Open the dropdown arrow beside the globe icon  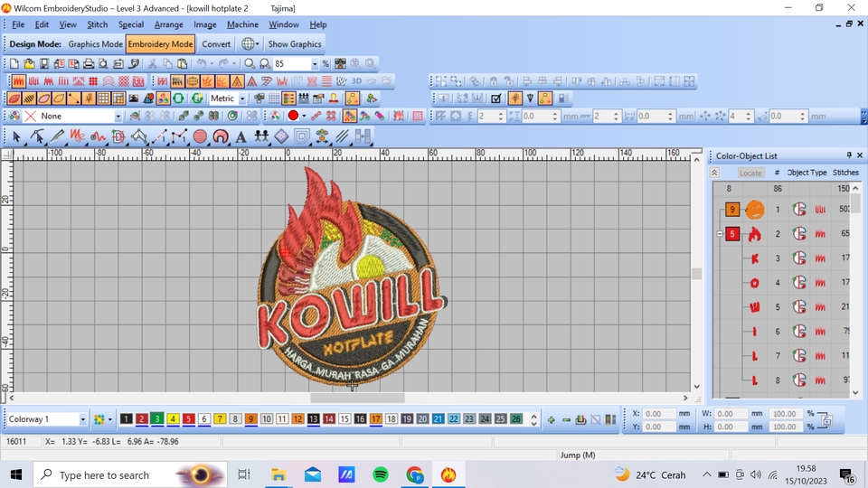257,44
